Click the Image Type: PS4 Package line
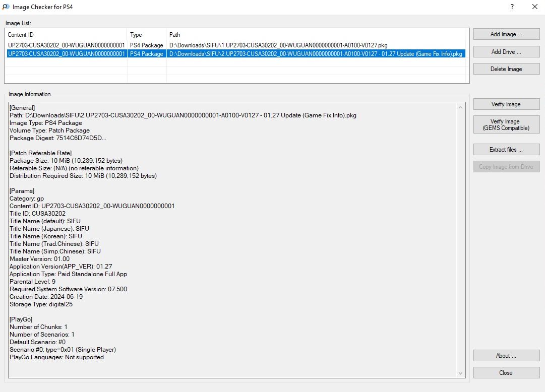The height and width of the screenshot is (392, 545). pyautogui.click(x=46, y=122)
